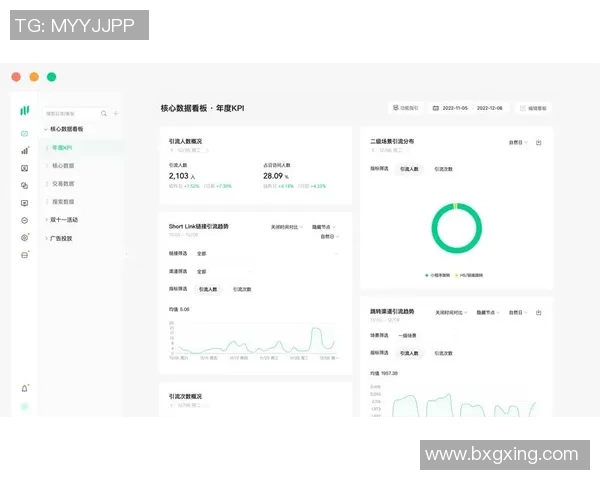Click the 编辑看板 button
Screen dimensions: 600x480
[532, 108]
